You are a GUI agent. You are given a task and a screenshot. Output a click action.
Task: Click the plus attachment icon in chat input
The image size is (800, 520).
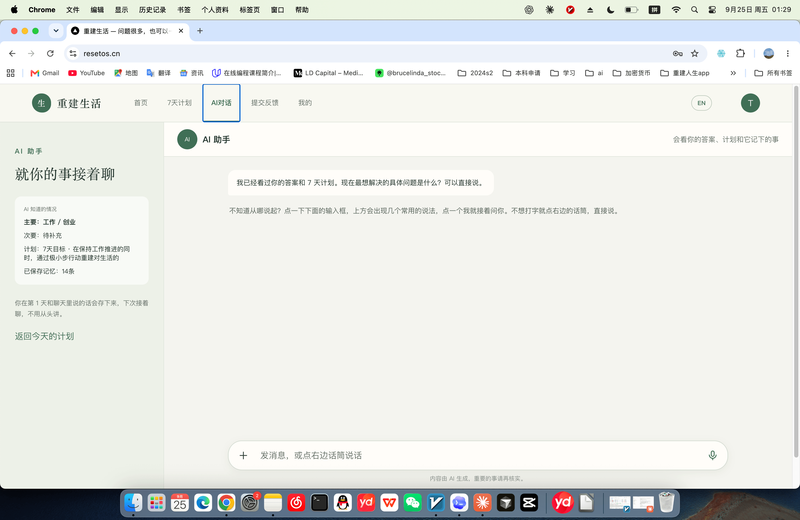coord(243,455)
